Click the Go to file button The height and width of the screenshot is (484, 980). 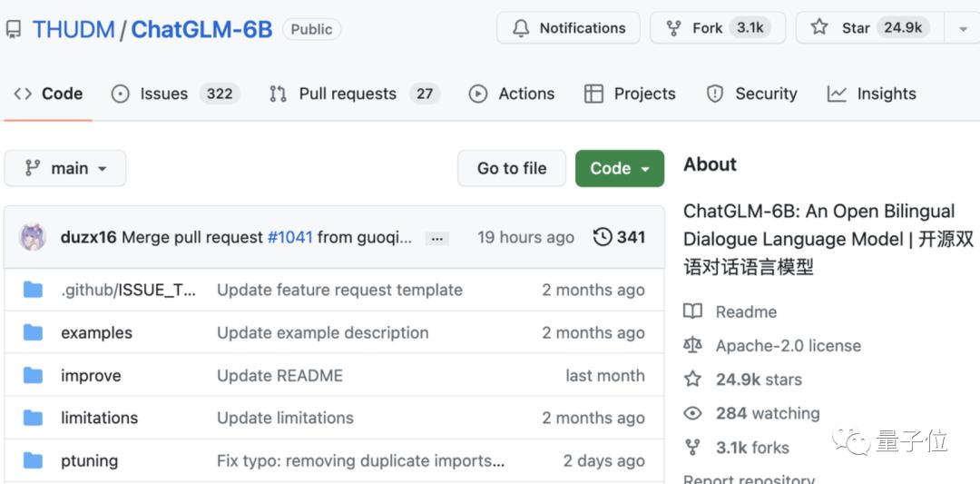[x=512, y=168]
